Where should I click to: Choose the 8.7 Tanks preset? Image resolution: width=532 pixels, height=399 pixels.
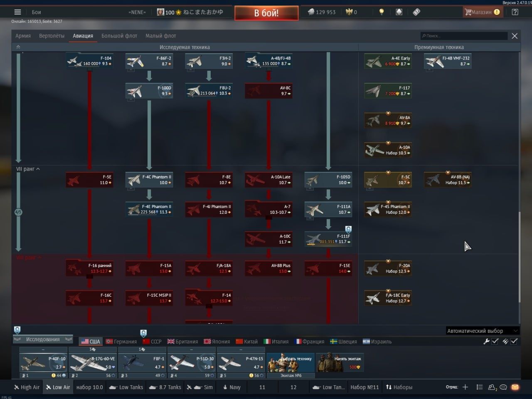tap(166, 387)
